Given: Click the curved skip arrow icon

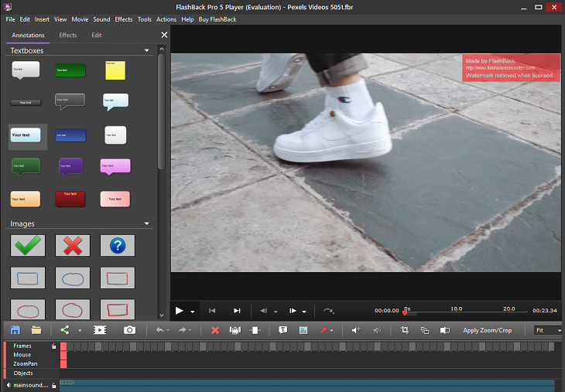Looking at the screenshot, I should 328,311.
